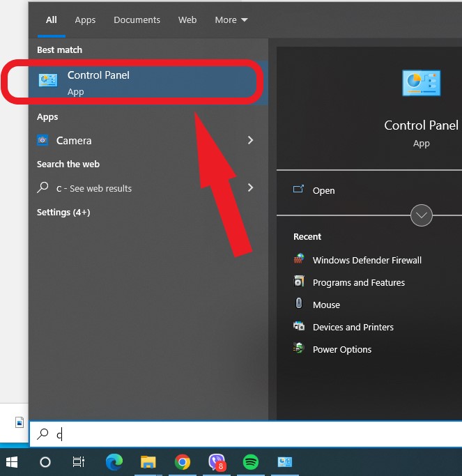Screen dimensions: 462x476
Task: Expand Camera app options chevron
Action: pos(251,140)
